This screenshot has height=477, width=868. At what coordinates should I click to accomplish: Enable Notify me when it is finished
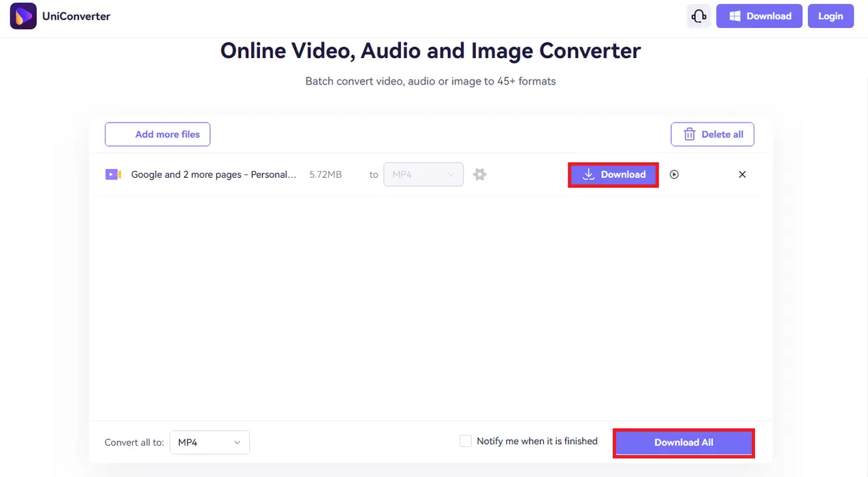[x=466, y=441]
